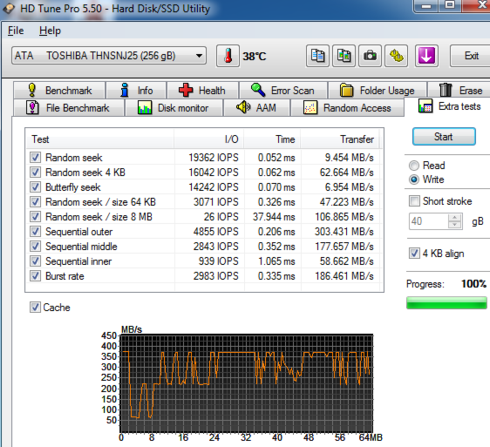
Task: Click the Exit button
Action: coord(471,56)
